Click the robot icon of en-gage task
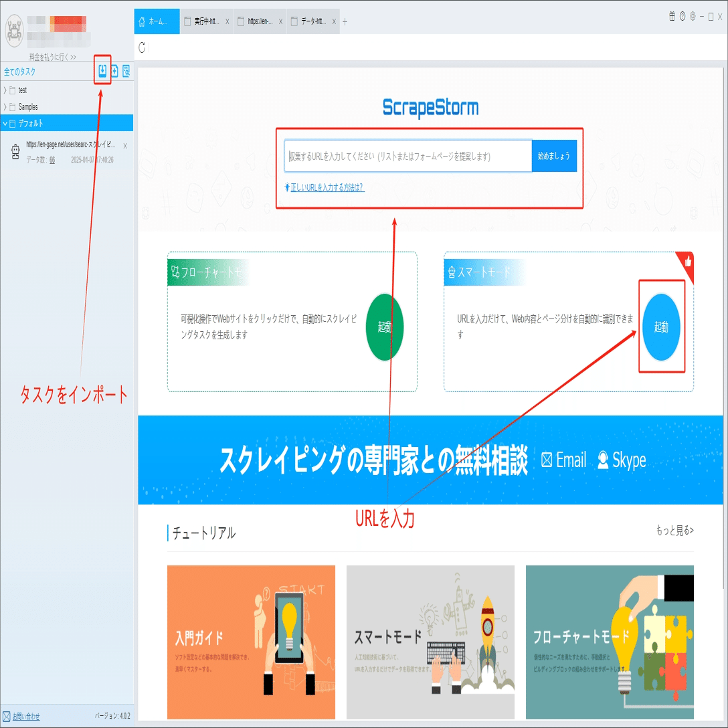 coord(15,152)
